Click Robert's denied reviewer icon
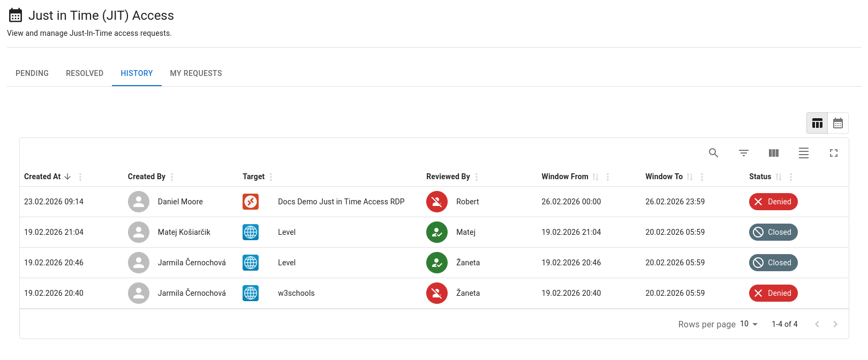Viewport: 868px width, 360px height. (436, 202)
